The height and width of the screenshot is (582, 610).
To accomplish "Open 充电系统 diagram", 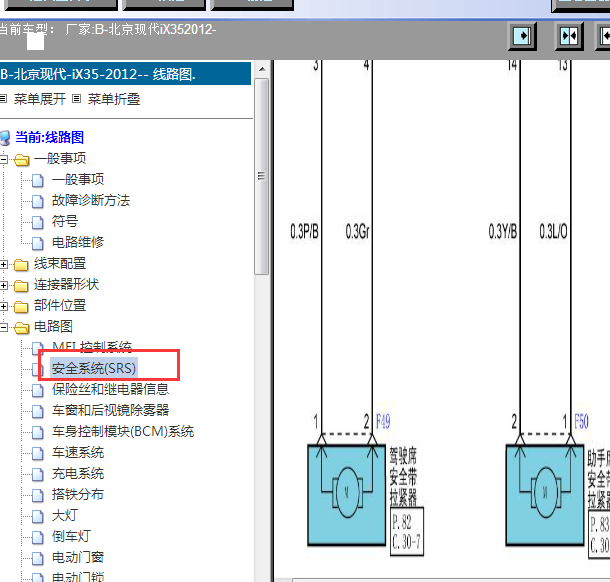I will click(x=78, y=474).
